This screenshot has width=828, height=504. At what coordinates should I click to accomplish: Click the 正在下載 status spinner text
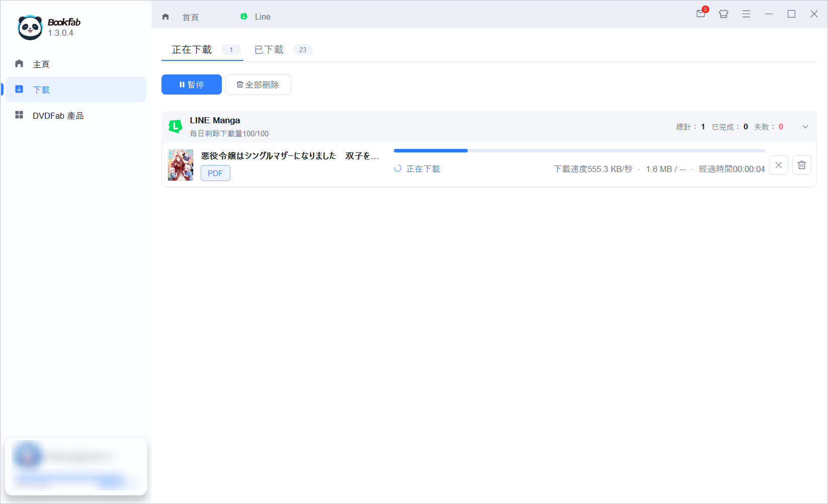417,169
